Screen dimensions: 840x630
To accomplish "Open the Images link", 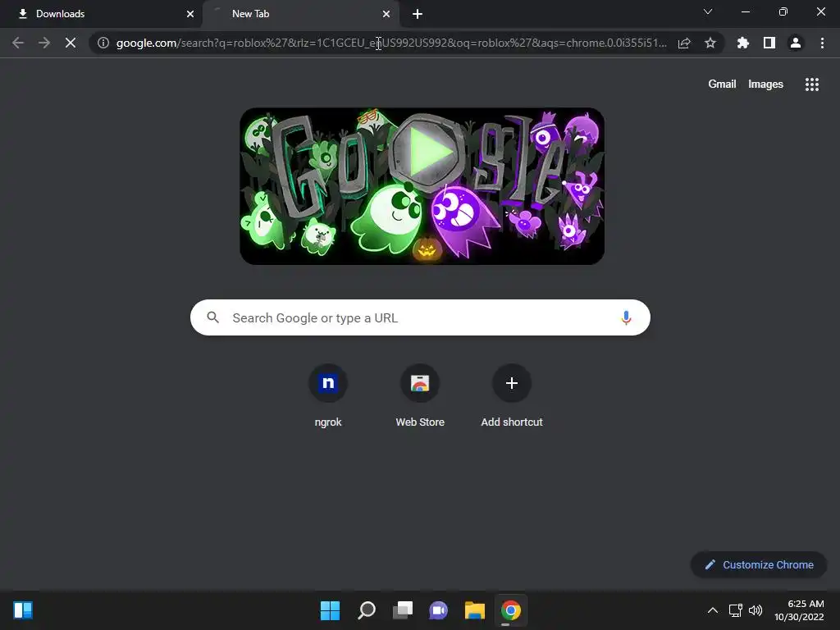I will click(x=765, y=84).
